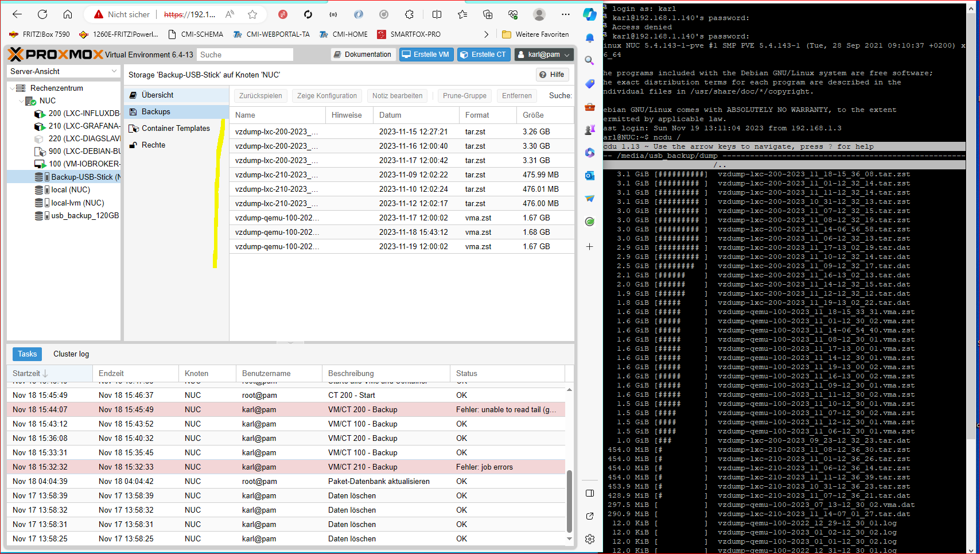Show more favorites with the chevron arrow
980x554 pixels.
coord(487,34)
